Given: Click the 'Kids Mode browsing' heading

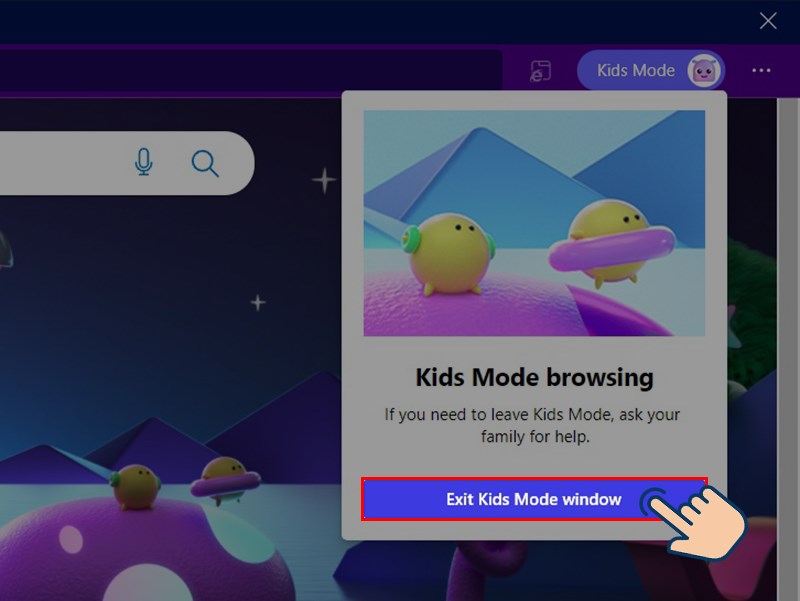Looking at the screenshot, I should (x=534, y=378).
